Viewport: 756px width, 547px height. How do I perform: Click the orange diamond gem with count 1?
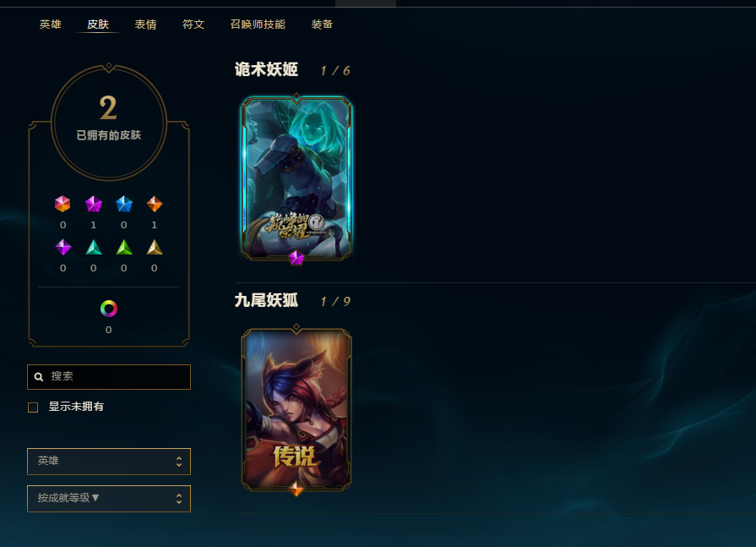[x=155, y=204]
